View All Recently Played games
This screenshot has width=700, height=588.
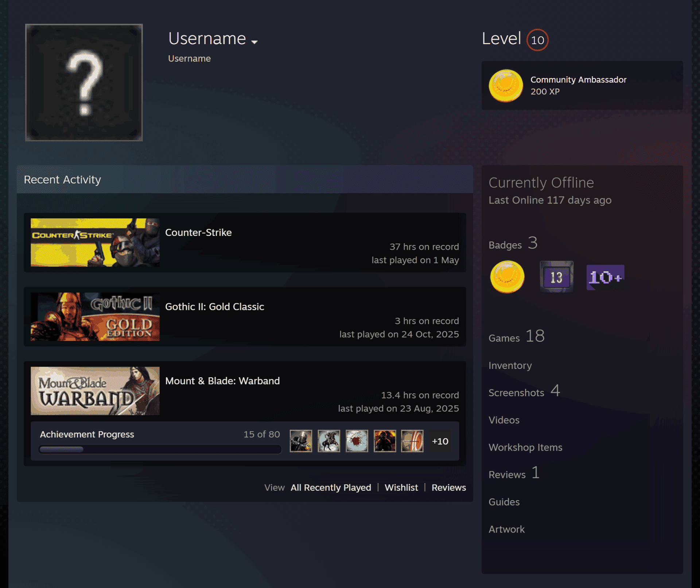tap(331, 487)
